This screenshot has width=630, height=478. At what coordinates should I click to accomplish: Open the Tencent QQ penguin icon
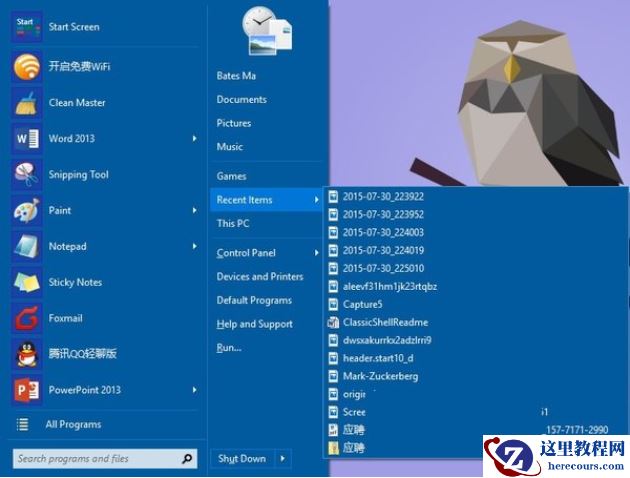coord(27,354)
